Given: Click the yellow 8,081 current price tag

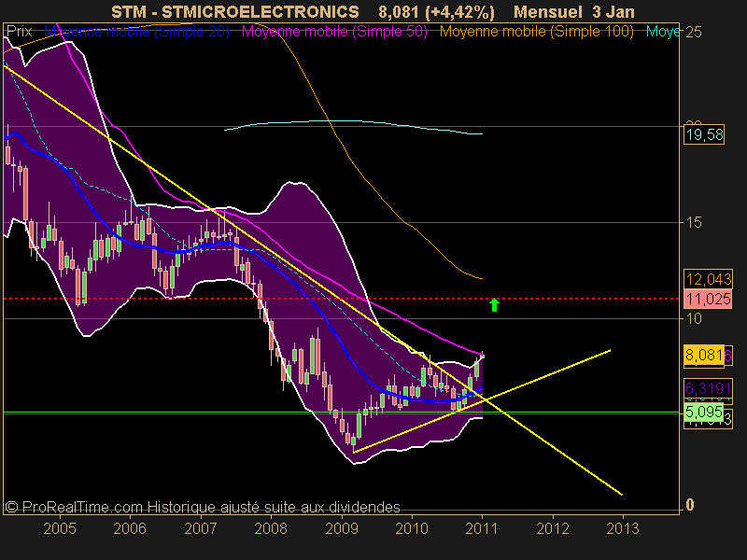Looking at the screenshot, I should [x=704, y=355].
